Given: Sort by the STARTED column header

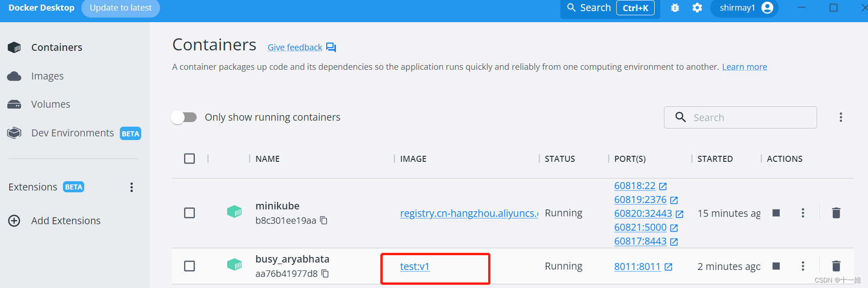Looking at the screenshot, I should pos(715,159).
